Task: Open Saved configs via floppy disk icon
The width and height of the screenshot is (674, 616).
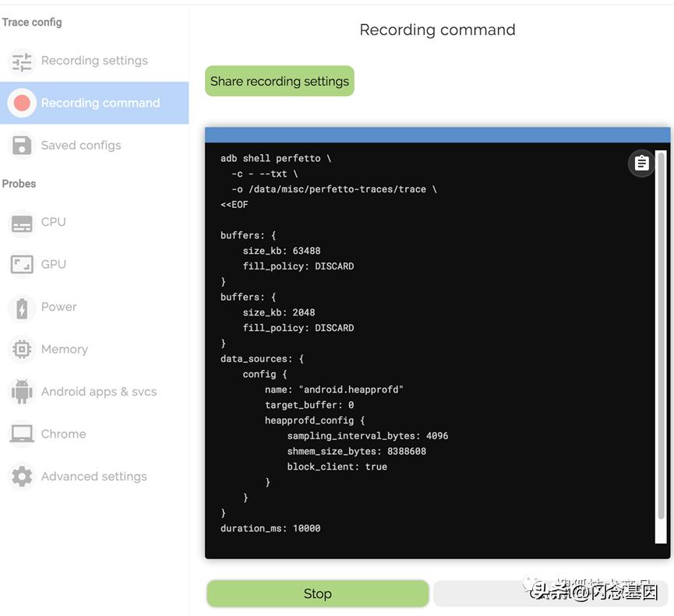Action: point(22,145)
